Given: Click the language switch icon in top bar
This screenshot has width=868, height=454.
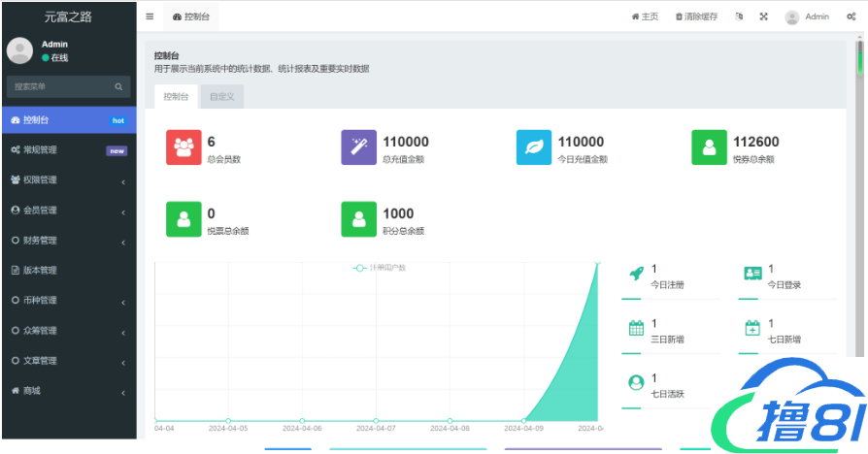Looking at the screenshot, I should click(x=739, y=16).
